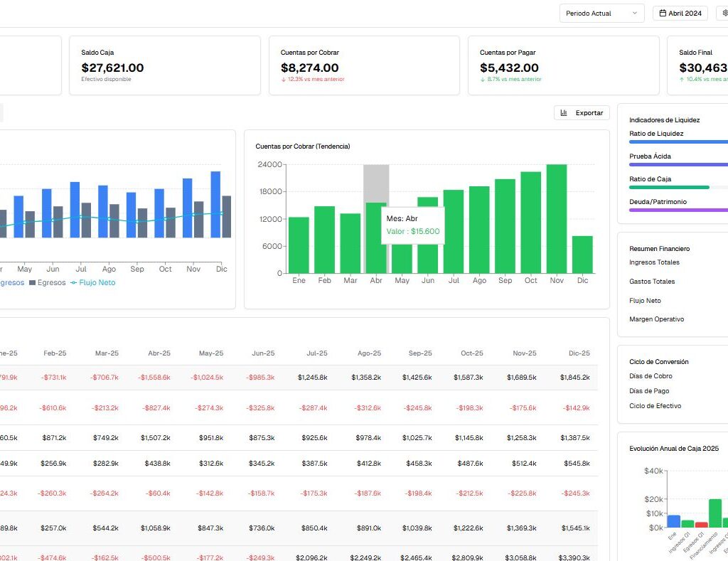This screenshot has height=561, width=728.
Task: Click the Ciclo de Efectivo row
Action: [x=678, y=406]
